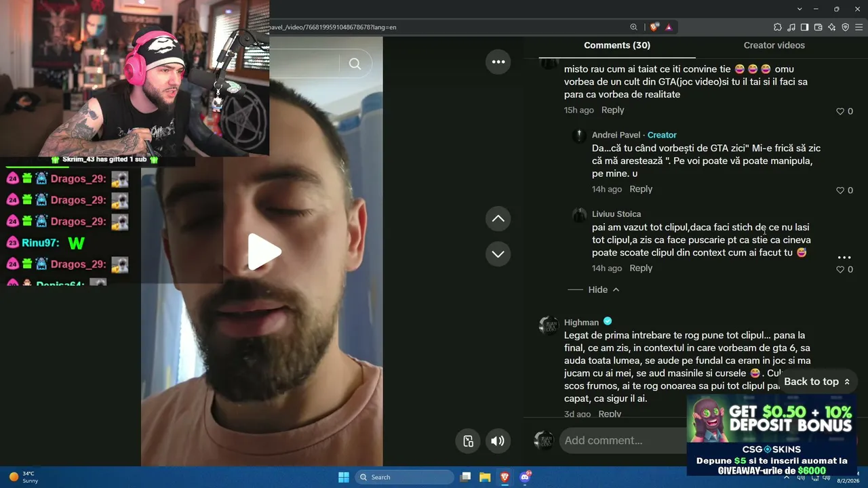
Task: Open the Brave Rewards triangle icon
Action: click(669, 27)
